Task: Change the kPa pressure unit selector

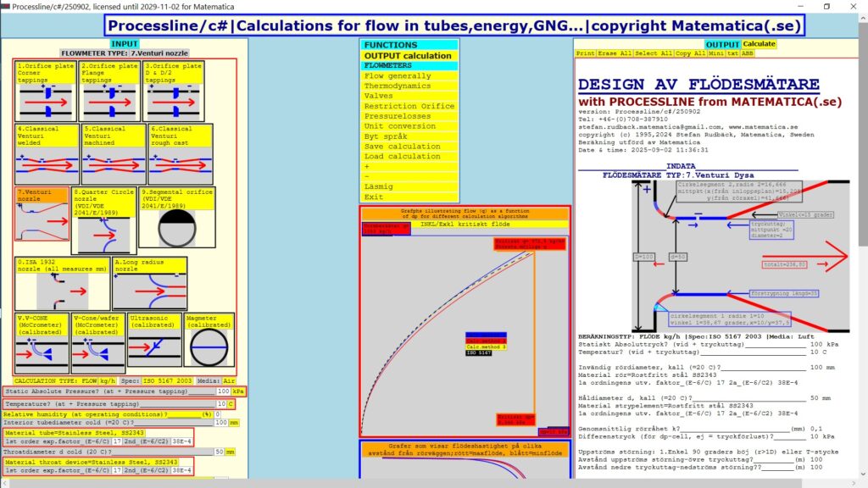Action: (239, 391)
